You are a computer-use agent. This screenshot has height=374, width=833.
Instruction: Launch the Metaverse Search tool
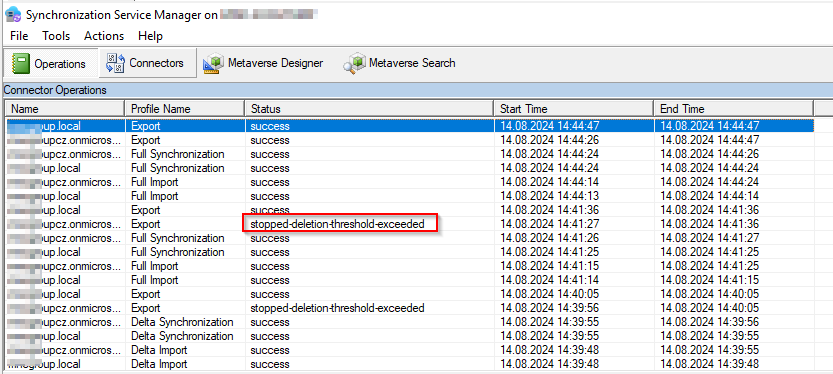point(399,63)
